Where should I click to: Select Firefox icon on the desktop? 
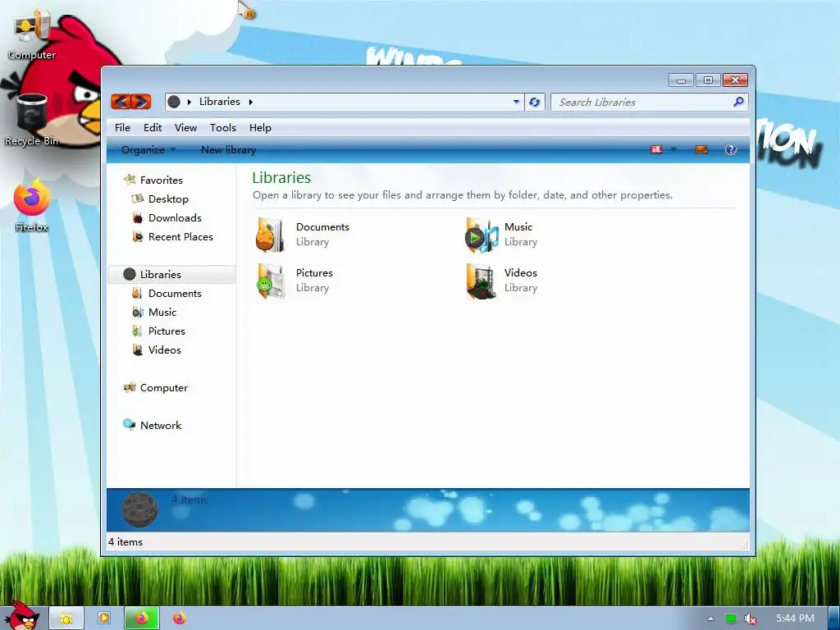(32, 206)
